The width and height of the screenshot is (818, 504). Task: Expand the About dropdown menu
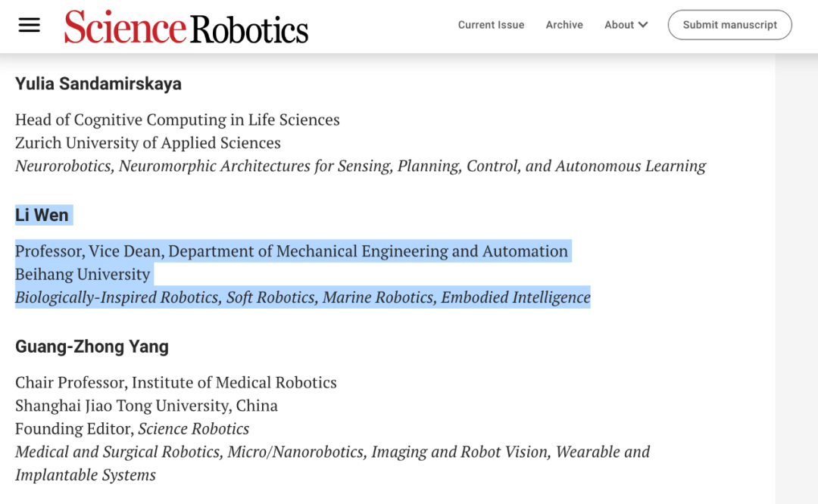(626, 25)
